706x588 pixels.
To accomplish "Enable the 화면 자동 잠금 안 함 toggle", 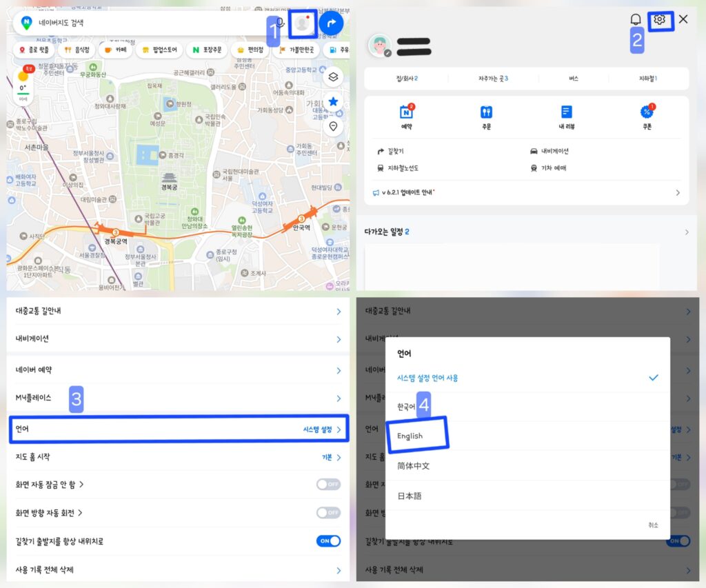I will pos(329,485).
